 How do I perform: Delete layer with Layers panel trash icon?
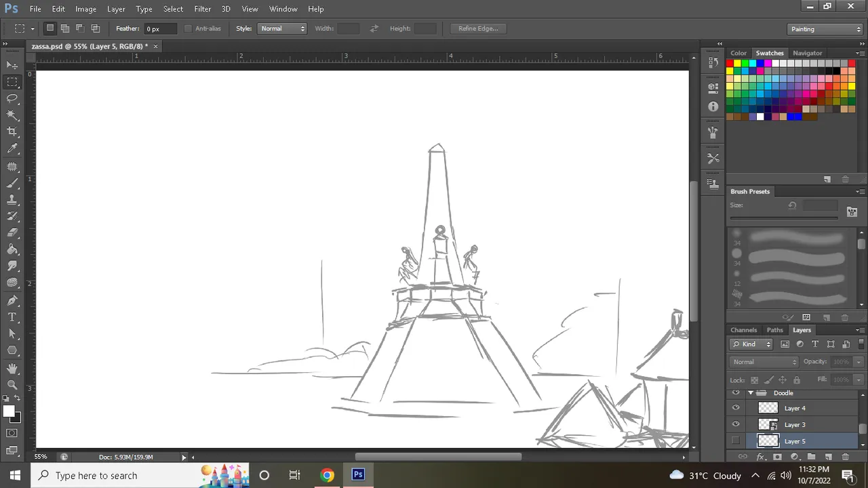(x=845, y=457)
